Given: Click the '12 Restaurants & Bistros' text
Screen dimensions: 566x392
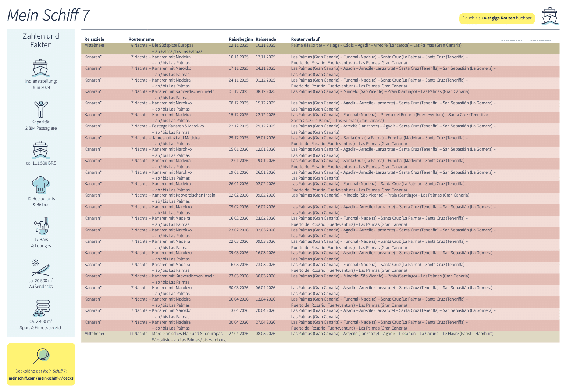Looking at the screenshot, I should (x=41, y=202).
